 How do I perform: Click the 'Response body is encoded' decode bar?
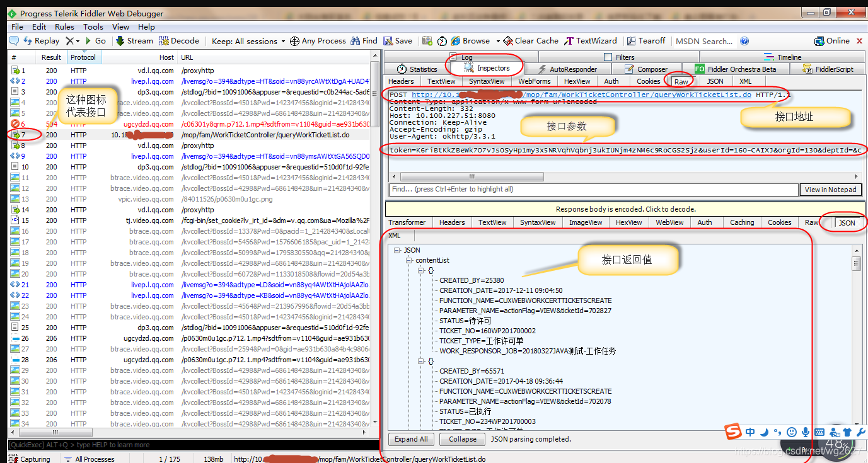(625, 209)
